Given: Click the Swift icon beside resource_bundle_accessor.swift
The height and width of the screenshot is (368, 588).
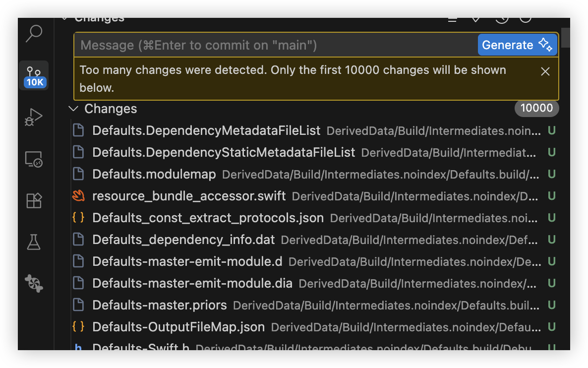Looking at the screenshot, I should 78,196.
